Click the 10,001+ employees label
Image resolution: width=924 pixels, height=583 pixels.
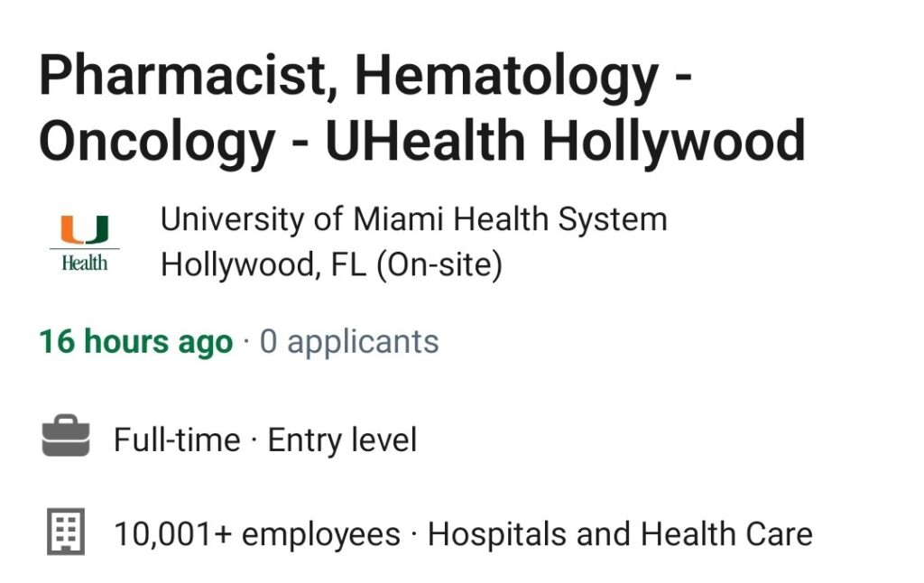click(257, 535)
